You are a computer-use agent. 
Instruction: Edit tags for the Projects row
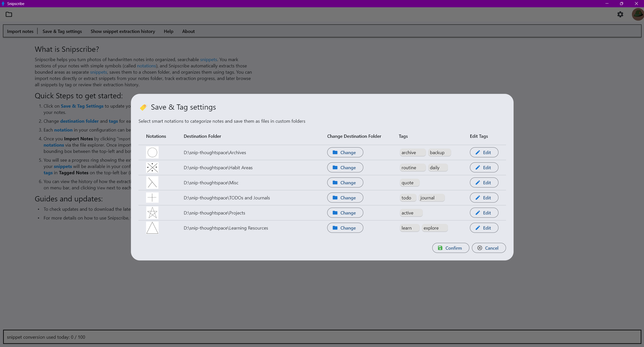tap(484, 212)
